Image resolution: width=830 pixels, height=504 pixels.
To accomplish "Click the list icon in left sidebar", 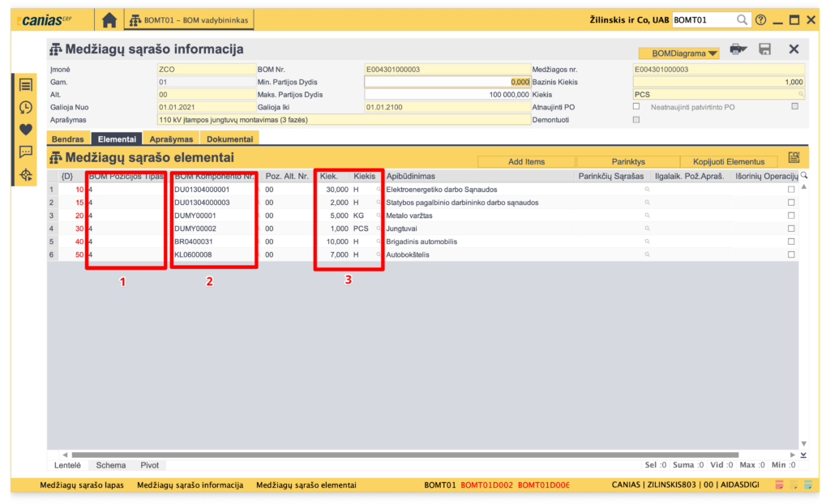I will [x=26, y=85].
